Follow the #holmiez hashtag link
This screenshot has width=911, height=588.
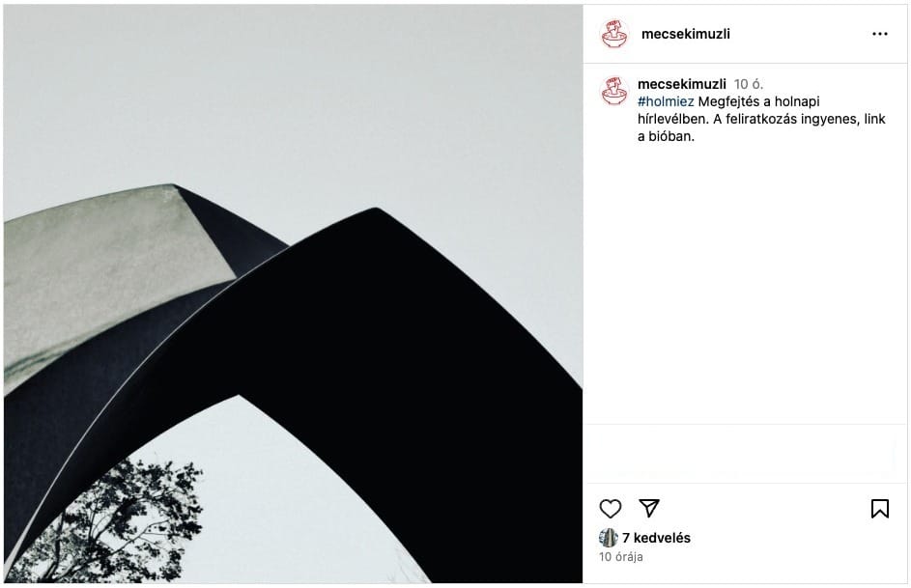(x=666, y=101)
